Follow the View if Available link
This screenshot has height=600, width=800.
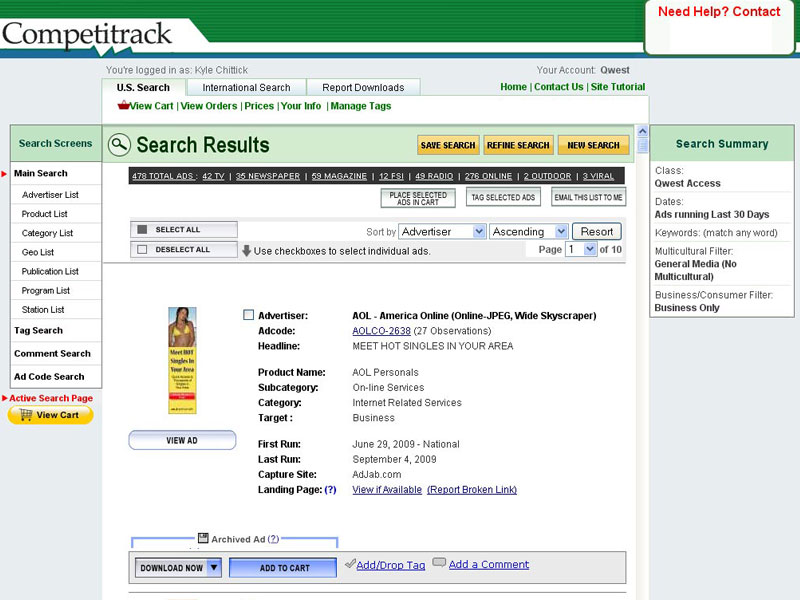387,489
